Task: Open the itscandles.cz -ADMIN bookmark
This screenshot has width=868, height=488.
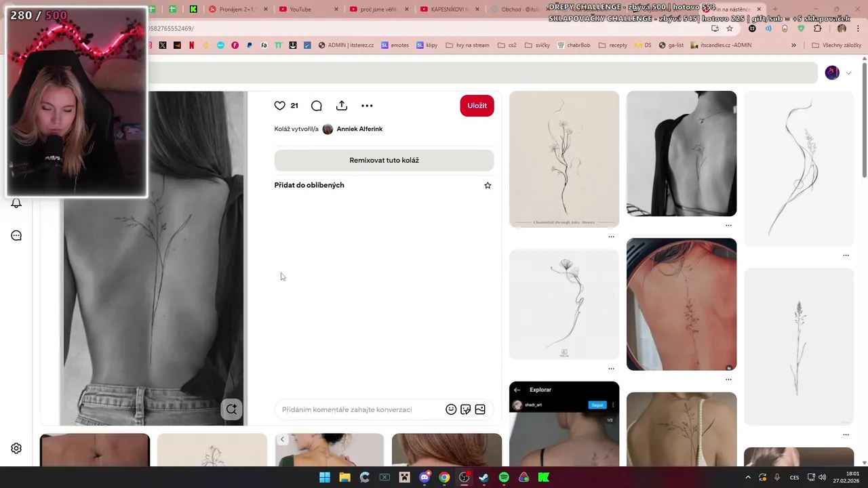Action: 721,45
